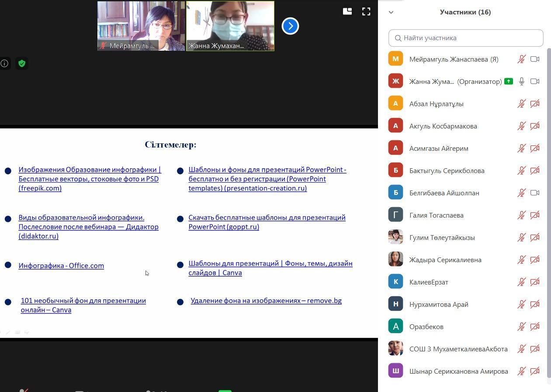Click muted microphone icon for Белгибаева Айшолпан
The height and width of the screenshot is (392, 551).
(x=521, y=193)
